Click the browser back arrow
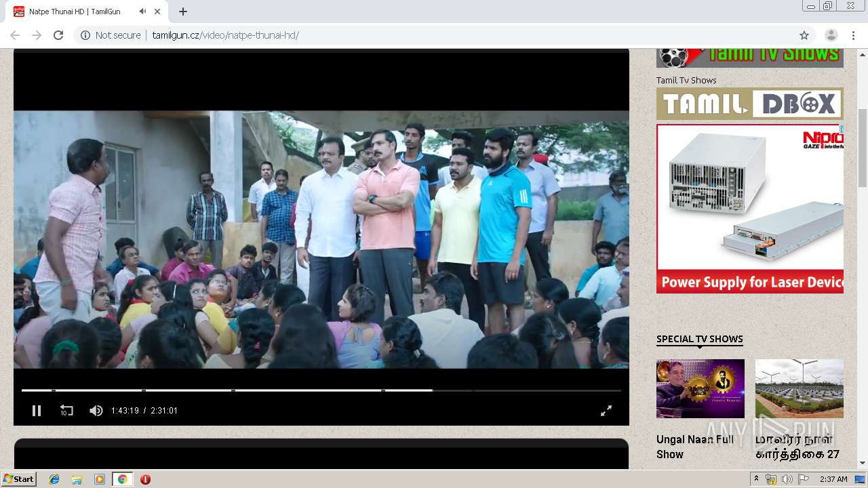 (x=15, y=35)
